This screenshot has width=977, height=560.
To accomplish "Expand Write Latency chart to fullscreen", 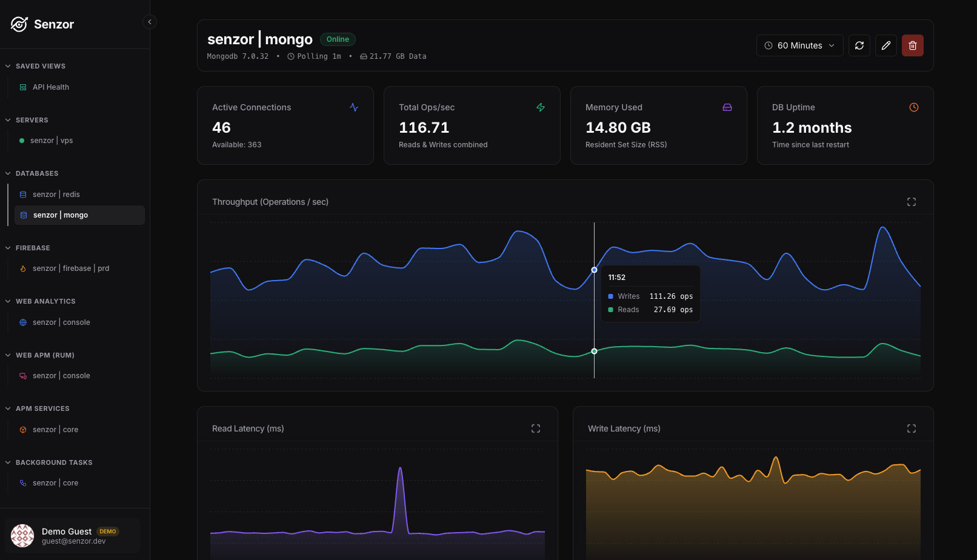I will pyautogui.click(x=912, y=428).
